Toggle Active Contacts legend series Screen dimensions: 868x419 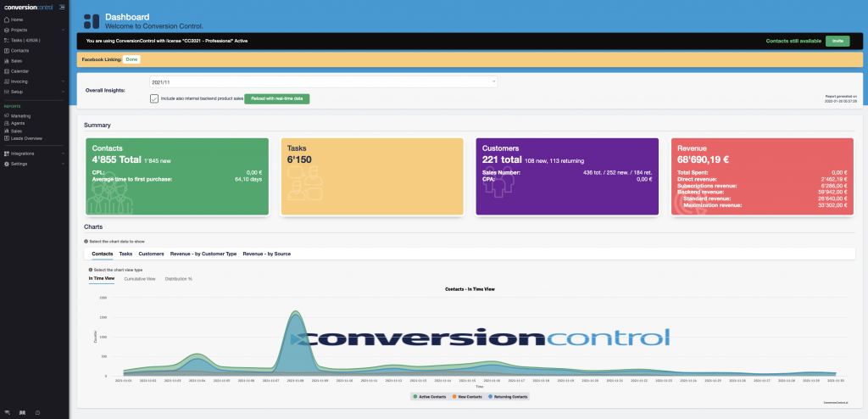[431, 396]
